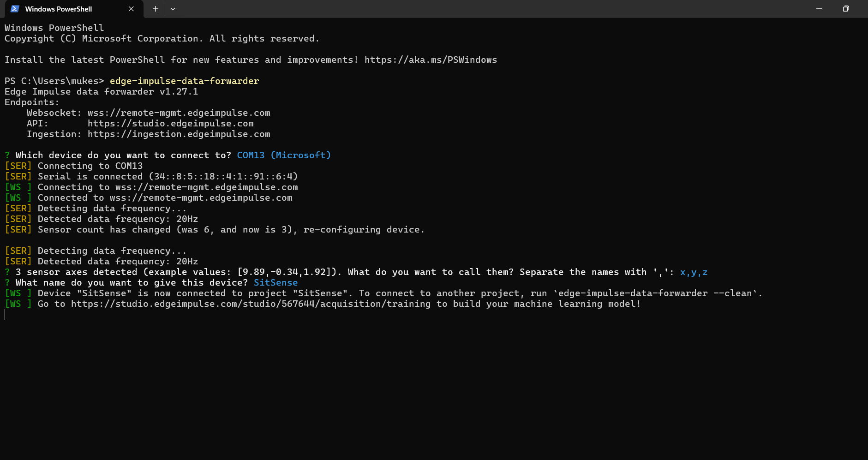Click the wss://remote-mgmt.edgeimpulse.com Websocket endpoint
868x460 pixels.
click(x=179, y=113)
